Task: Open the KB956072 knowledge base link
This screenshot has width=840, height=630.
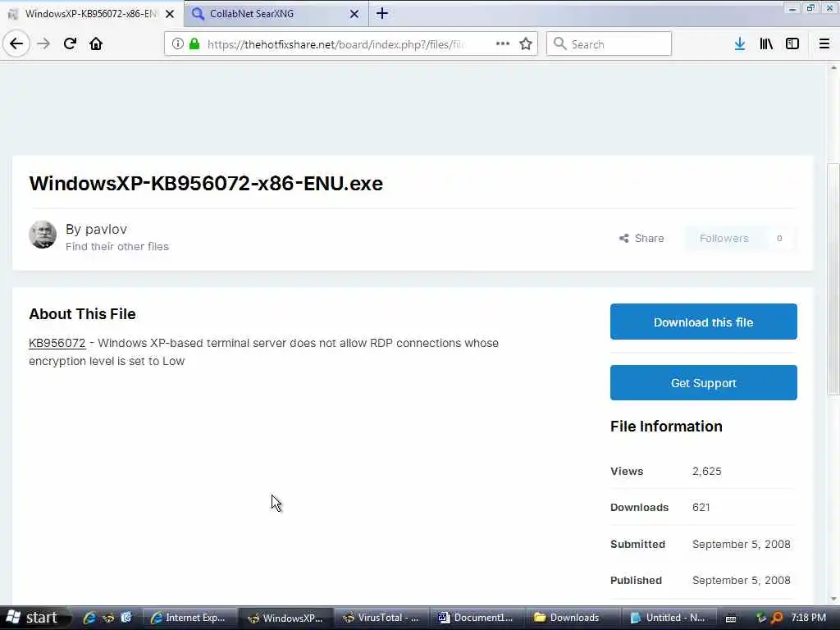Action: [x=57, y=343]
